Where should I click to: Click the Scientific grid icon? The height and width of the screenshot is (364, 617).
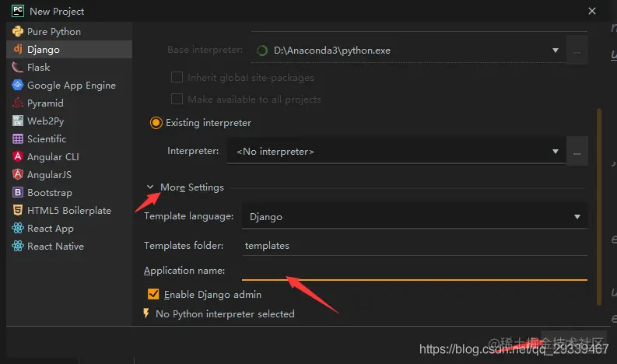pos(18,139)
